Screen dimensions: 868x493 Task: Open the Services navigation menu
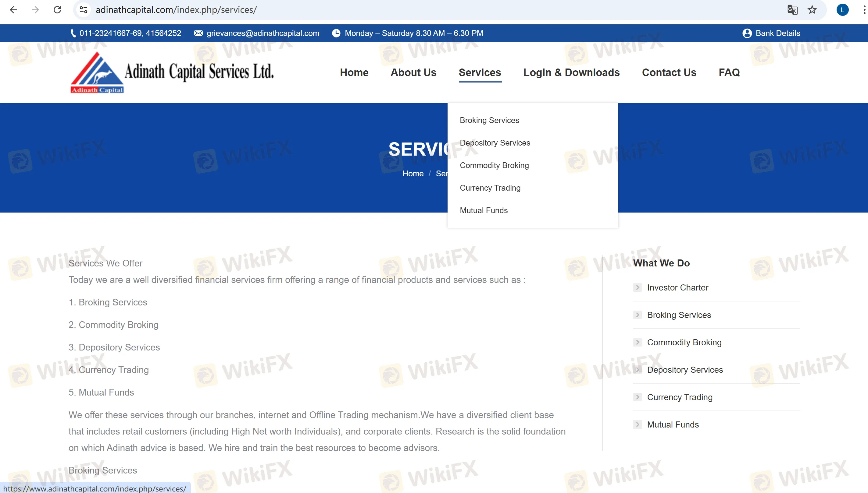pyautogui.click(x=480, y=72)
